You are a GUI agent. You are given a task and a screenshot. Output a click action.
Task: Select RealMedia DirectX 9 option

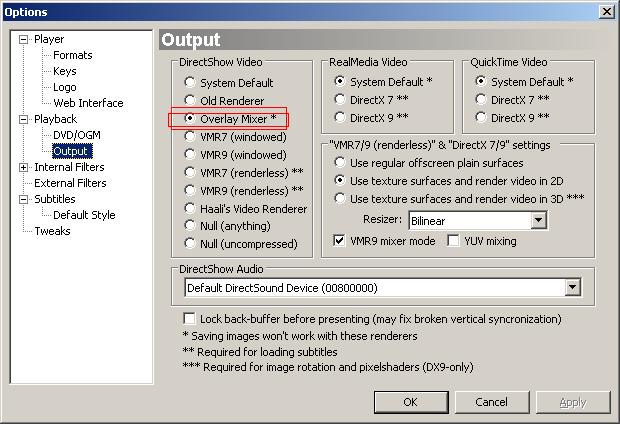371,117
